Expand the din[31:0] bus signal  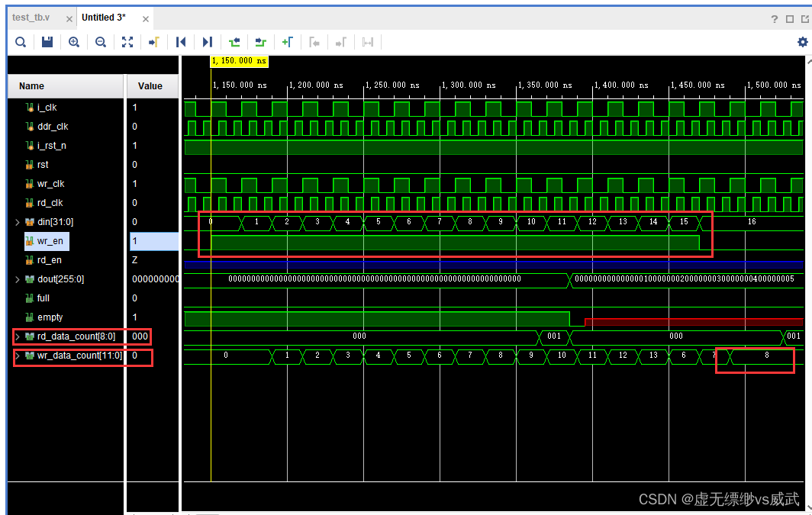tap(18, 222)
